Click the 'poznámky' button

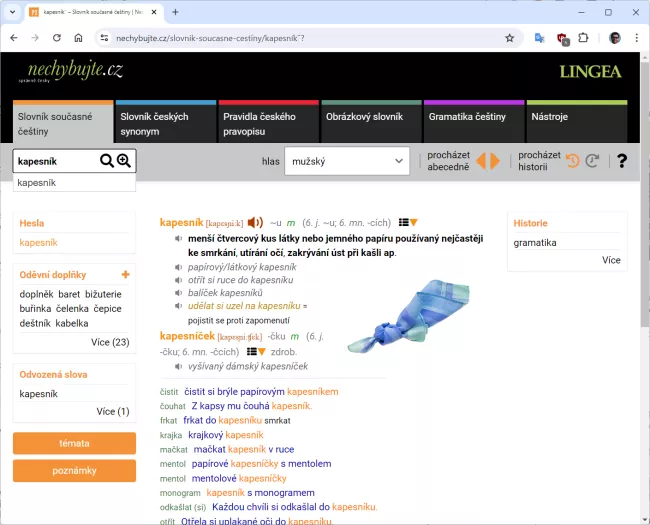[74, 471]
